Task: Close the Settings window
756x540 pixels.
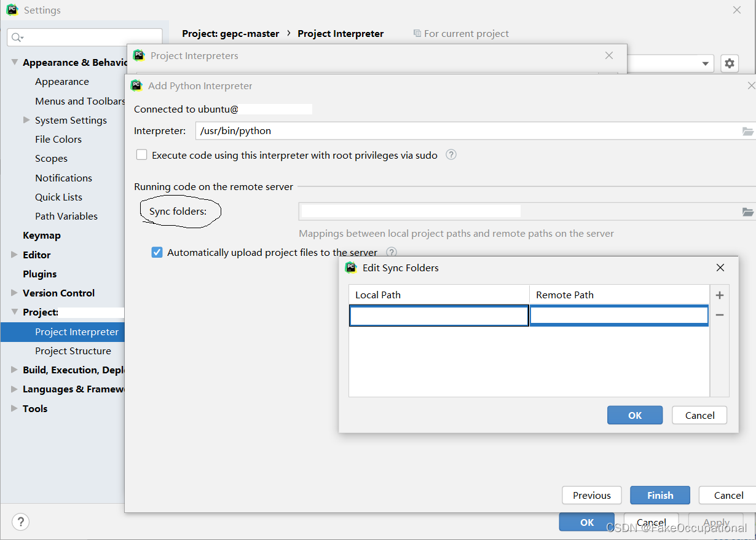Action: [737, 10]
